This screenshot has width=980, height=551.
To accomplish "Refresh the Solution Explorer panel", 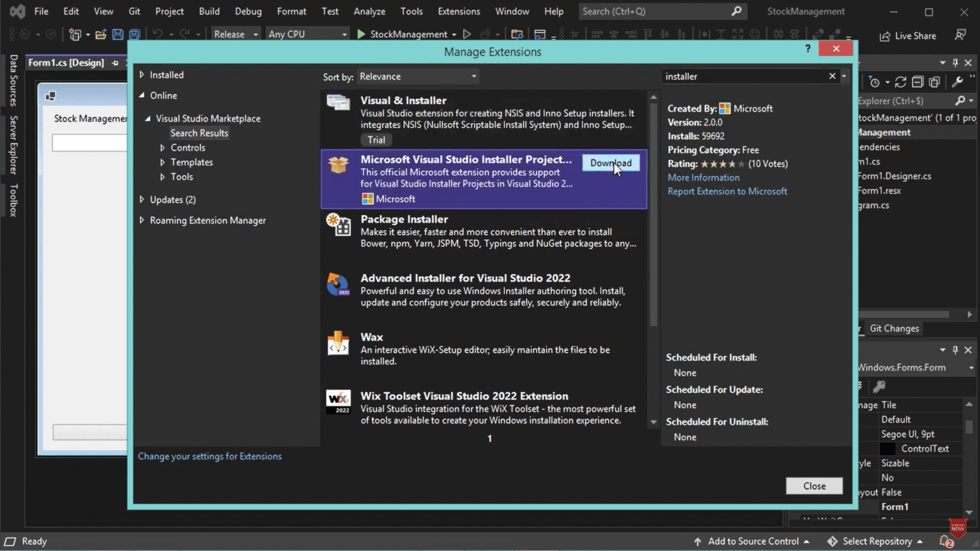I will pyautogui.click(x=901, y=82).
